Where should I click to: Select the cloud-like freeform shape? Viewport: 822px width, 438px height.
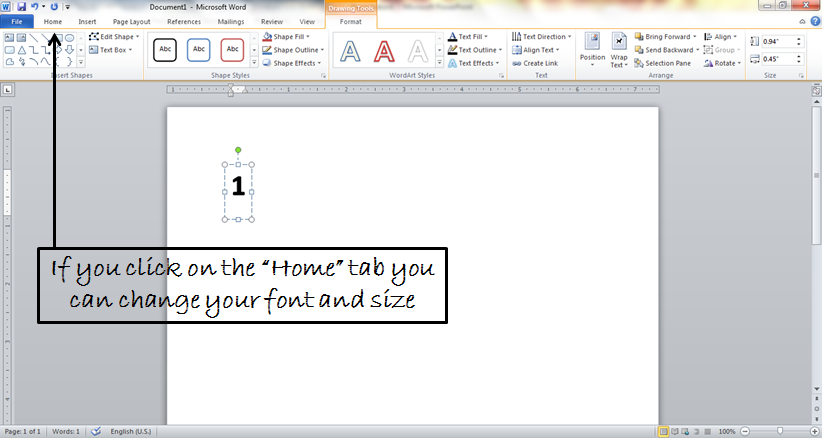9,62
